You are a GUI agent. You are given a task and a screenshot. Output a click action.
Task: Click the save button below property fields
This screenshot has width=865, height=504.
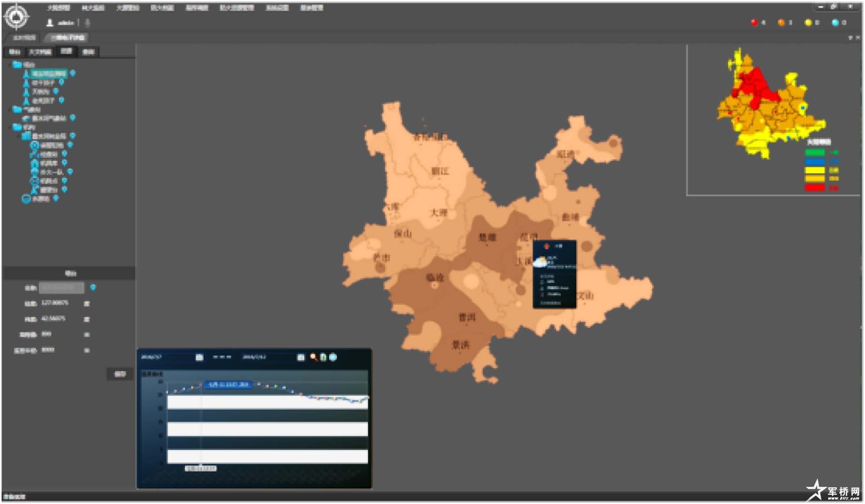click(120, 374)
